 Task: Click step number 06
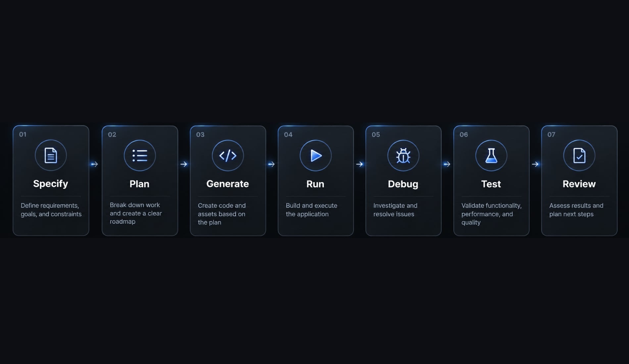[x=464, y=135]
